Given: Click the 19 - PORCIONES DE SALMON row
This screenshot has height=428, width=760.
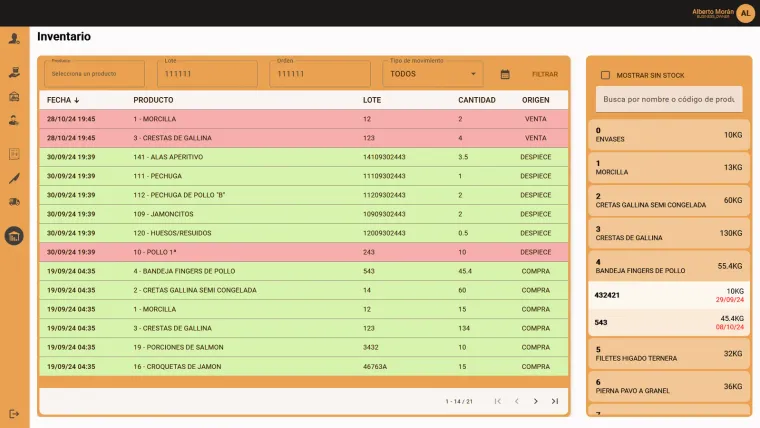Looking at the screenshot, I should pyautogui.click(x=303, y=347).
